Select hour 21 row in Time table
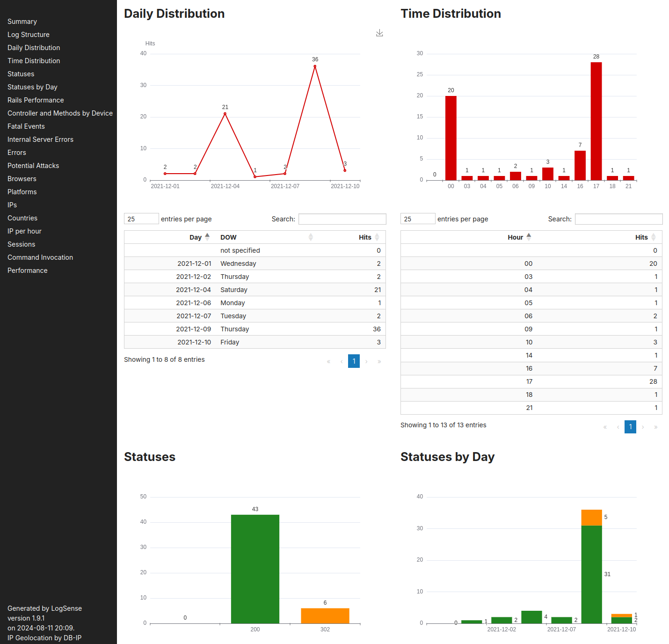 pyautogui.click(x=531, y=408)
